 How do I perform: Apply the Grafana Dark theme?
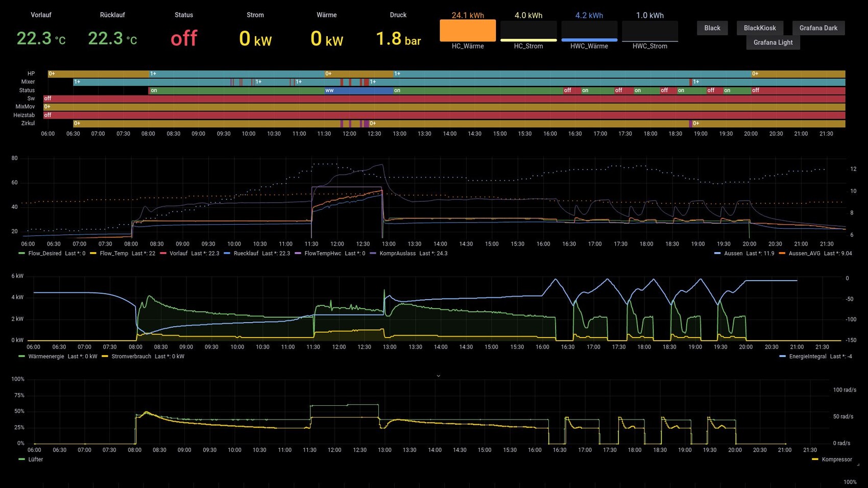pyautogui.click(x=818, y=28)
